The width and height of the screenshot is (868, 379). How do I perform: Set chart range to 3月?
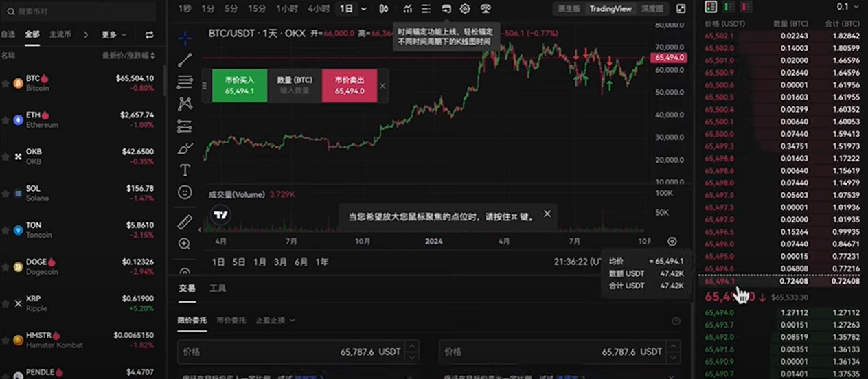pyautogui.click(x=280, y=262)
